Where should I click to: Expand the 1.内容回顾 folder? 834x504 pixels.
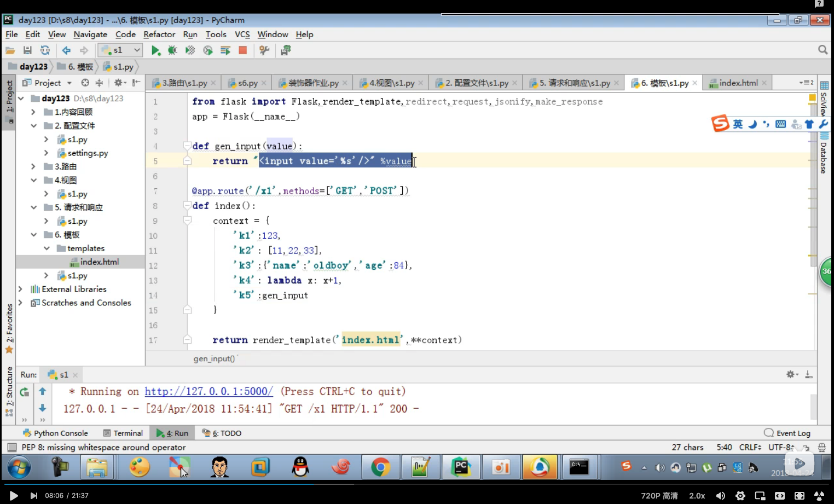(x=33, y=112)
